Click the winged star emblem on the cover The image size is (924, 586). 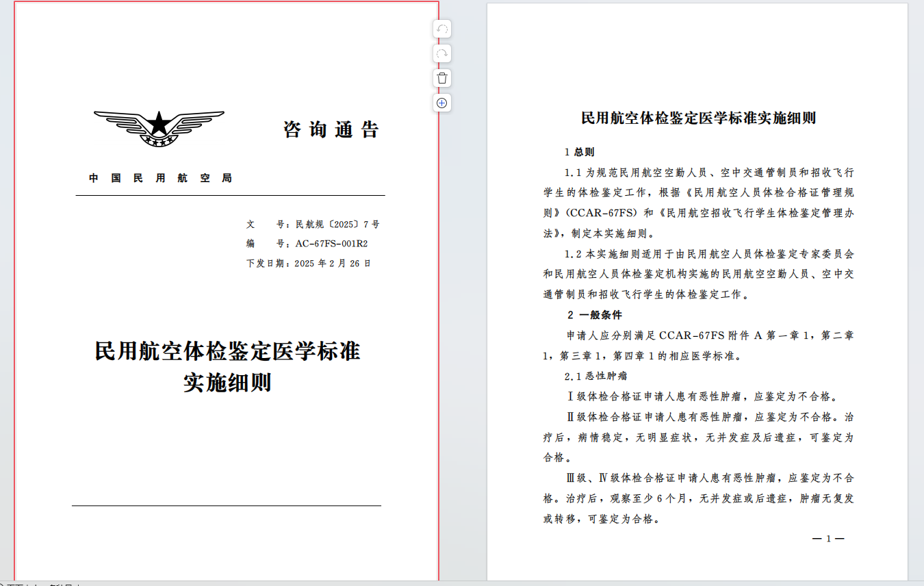(x=159, y=128)
